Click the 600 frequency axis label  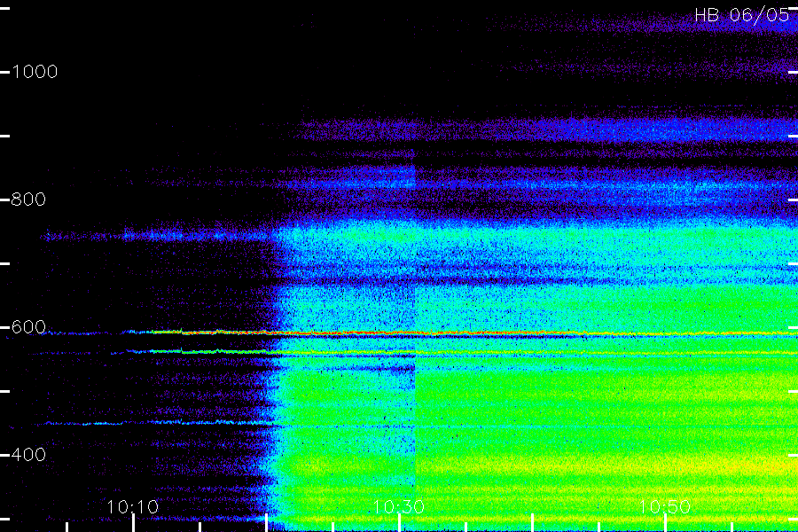(28, 327)
